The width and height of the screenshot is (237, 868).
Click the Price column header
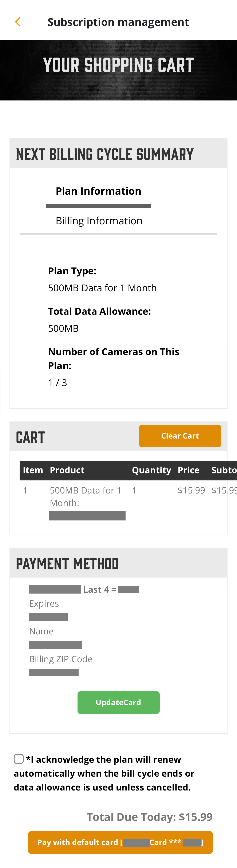pos(189,470)
